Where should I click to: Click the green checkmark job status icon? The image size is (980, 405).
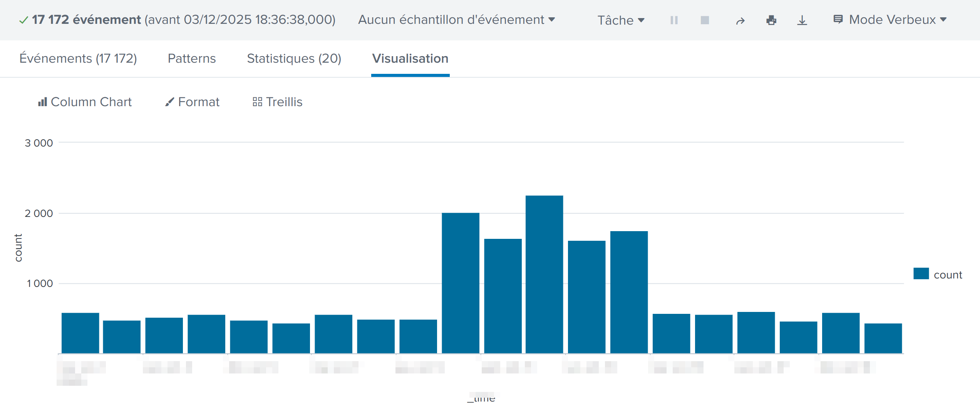[24, 20]
